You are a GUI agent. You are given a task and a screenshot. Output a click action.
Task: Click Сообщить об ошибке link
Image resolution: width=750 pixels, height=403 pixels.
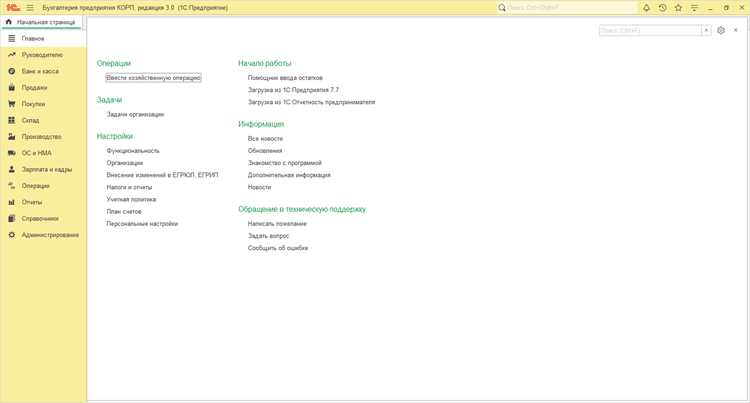coord(277,248)
